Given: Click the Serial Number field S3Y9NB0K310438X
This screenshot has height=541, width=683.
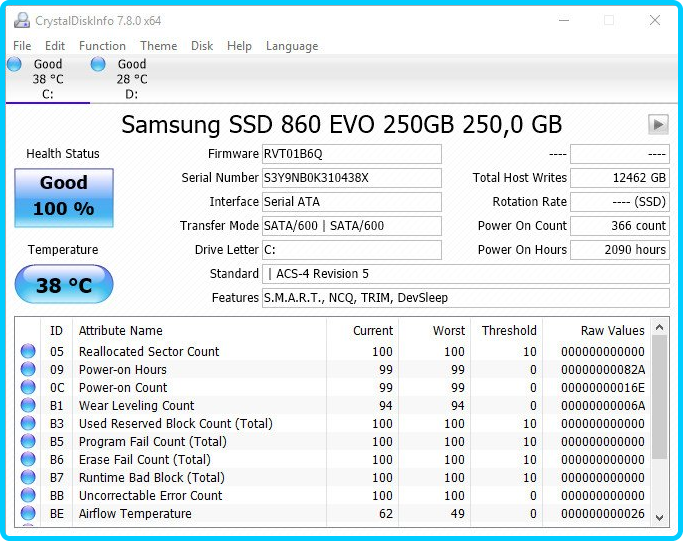Looking at the screenshot, I should [x=352, y=178].
